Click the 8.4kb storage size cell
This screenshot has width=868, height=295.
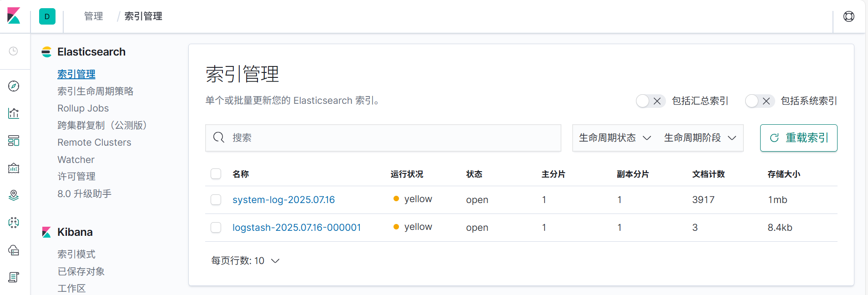780,228
